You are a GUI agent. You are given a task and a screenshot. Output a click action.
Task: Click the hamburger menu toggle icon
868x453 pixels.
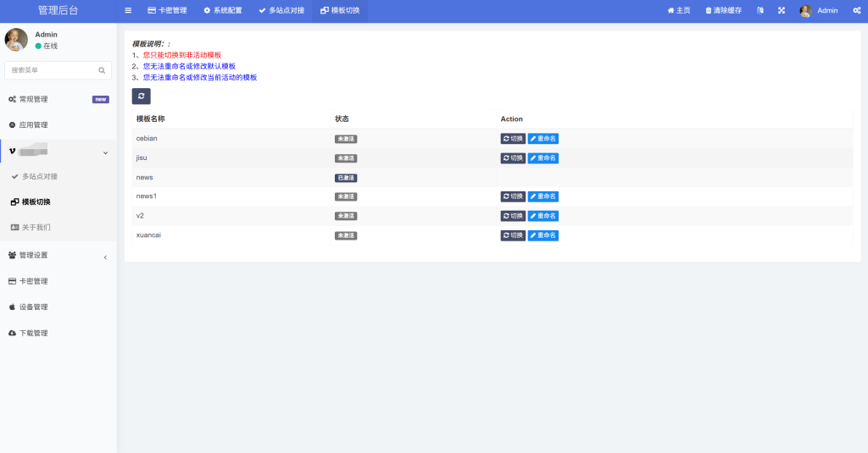click(x=128, y=10)
